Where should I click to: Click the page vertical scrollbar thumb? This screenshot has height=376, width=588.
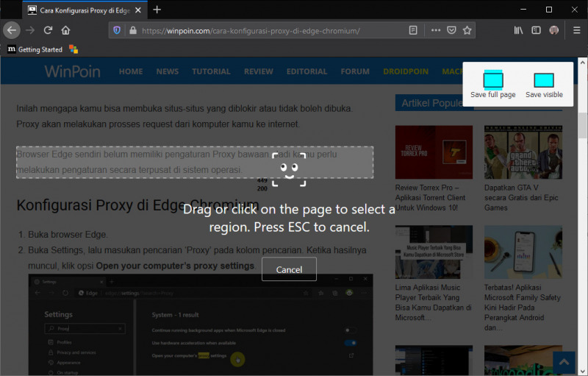point(582,125)
